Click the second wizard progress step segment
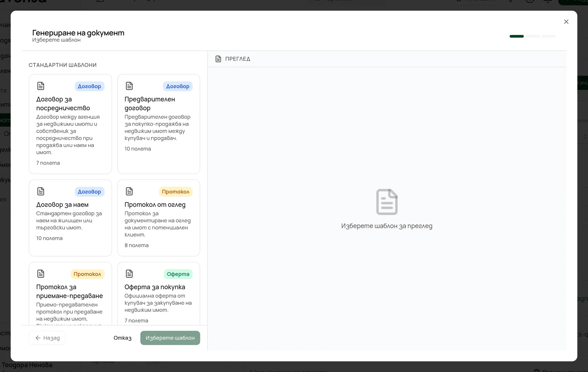 (x=533, y=36)
